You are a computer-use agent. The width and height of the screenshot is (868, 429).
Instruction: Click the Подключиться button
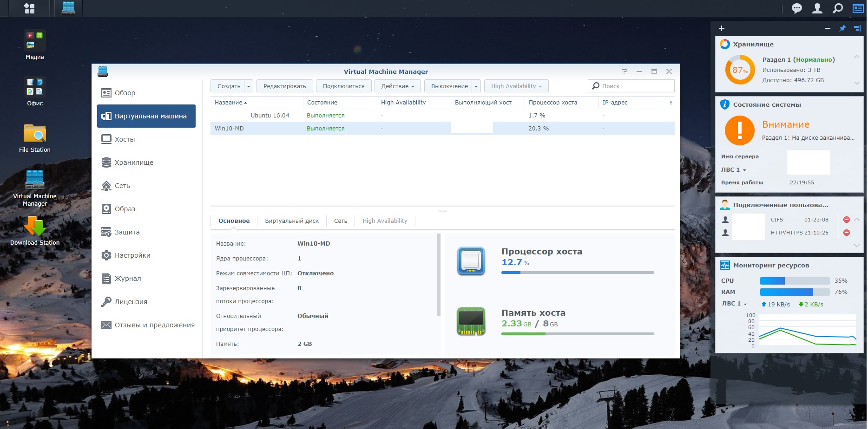[343, 86]
